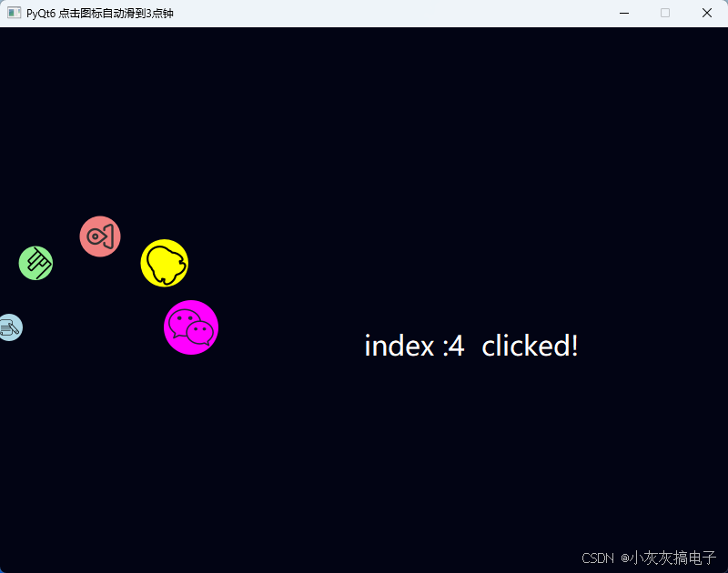728x573 pixels.
Task: Click the light blue document-pencil icon
Action: coord(10,327)
